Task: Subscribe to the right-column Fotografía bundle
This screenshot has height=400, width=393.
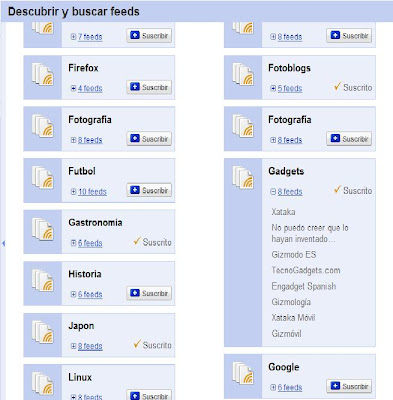Action: [x=349, y=139]
